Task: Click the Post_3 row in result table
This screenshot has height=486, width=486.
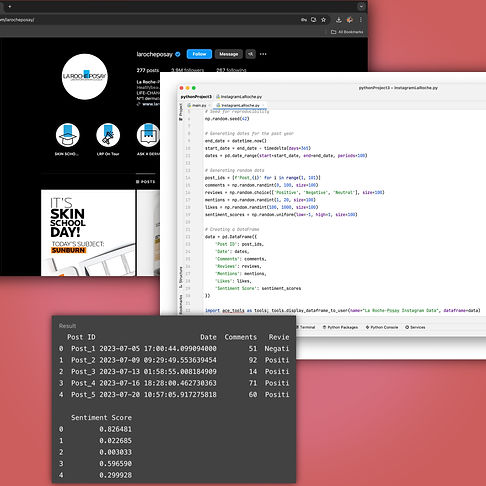Action: tap(174, 372)
